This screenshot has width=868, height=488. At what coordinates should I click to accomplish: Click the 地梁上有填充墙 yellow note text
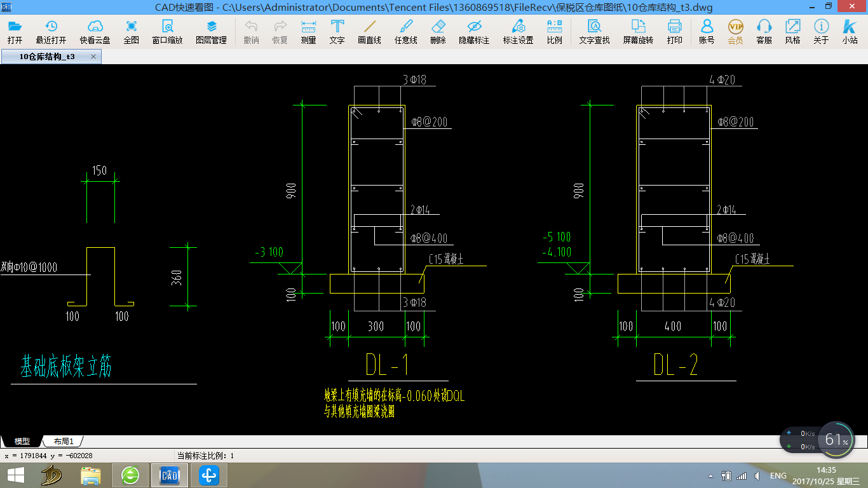pos(395,403)
